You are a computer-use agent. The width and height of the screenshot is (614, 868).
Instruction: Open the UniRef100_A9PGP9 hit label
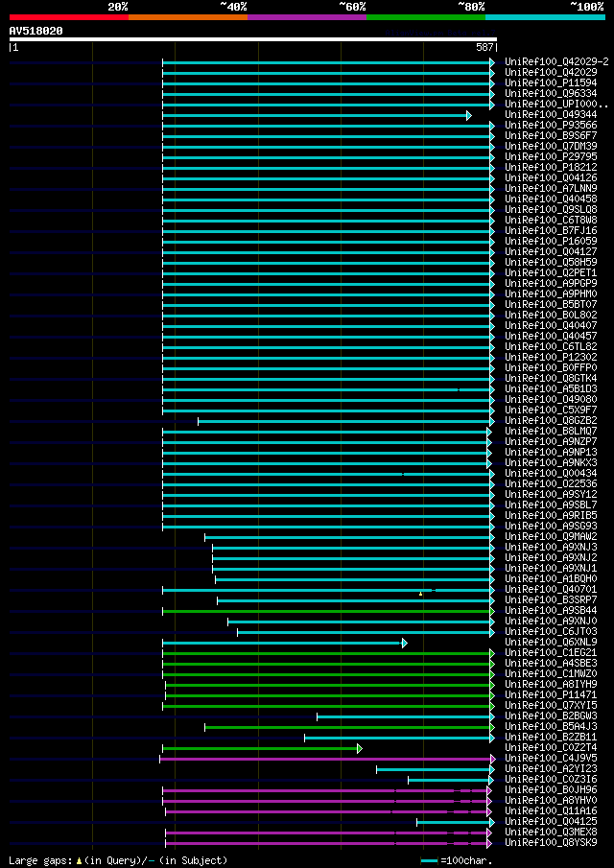pos(551,284)
